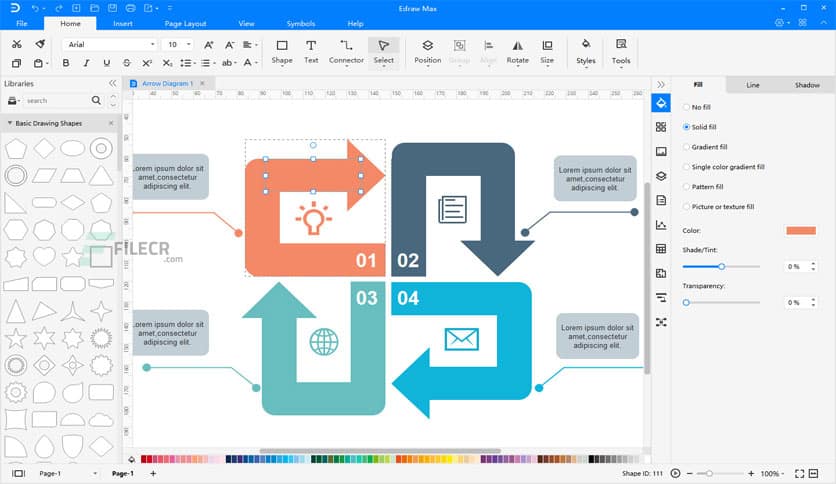
Task: Switch to the Line tab
Action: pyautogui.click(x=752, y=85)
